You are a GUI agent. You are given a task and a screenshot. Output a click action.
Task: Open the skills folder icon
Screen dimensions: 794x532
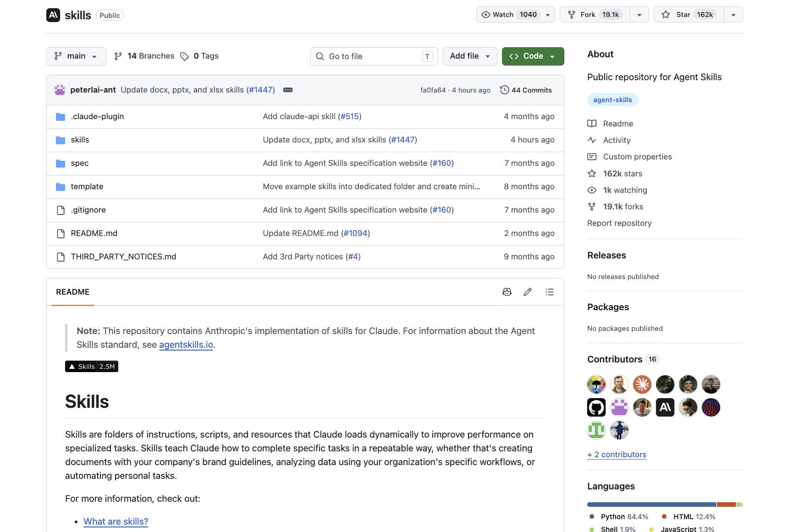click(x=61, y=140)
